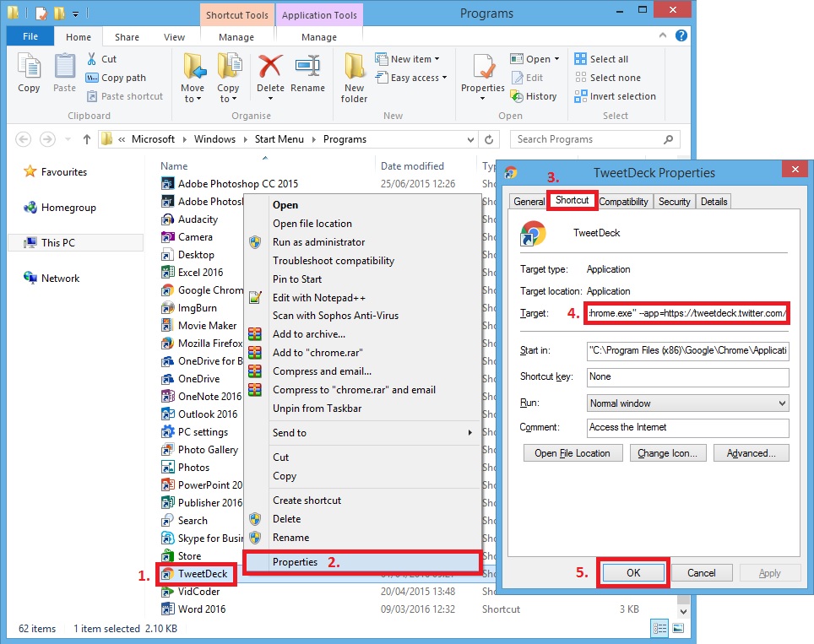Image resolution: width=814 pixels, height=644 pixels.
Task: Open the Shortcut tab in Properties
Action: click(572, 200)
